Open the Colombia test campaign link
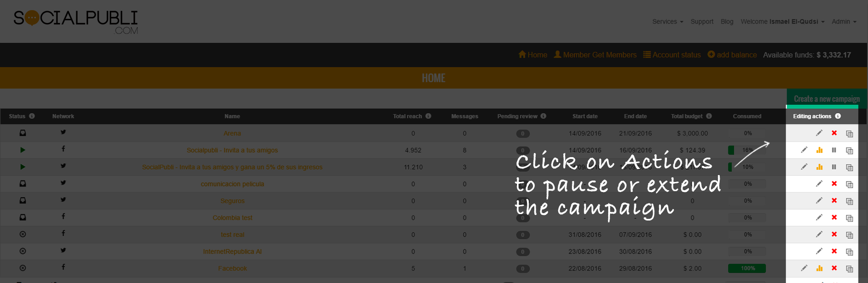This screenshot has height=283, width=868. 232,218
